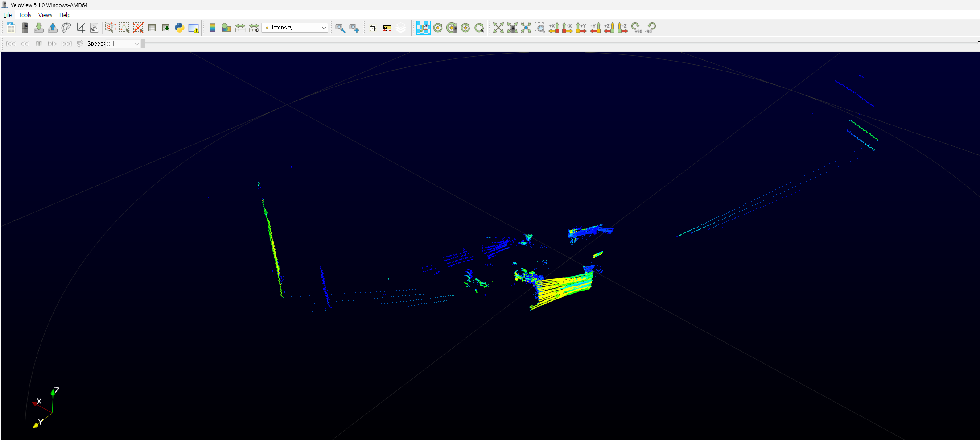Click the edit color map icon

pos(226,28)
